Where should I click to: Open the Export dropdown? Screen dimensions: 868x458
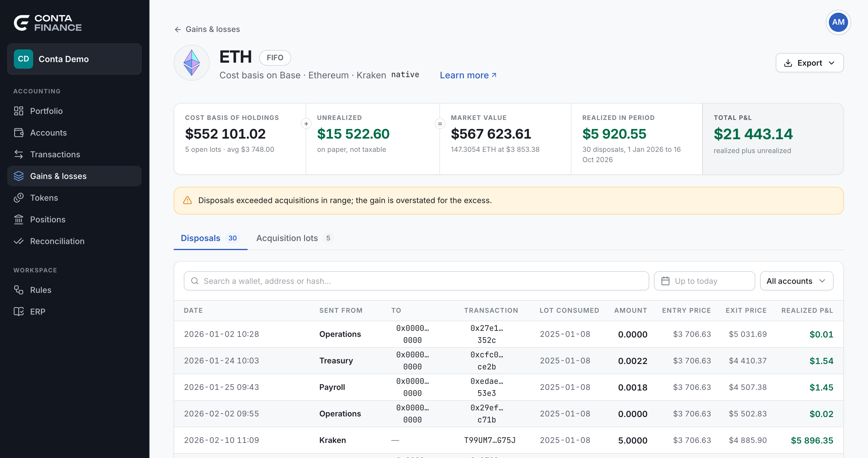(809, 63)
